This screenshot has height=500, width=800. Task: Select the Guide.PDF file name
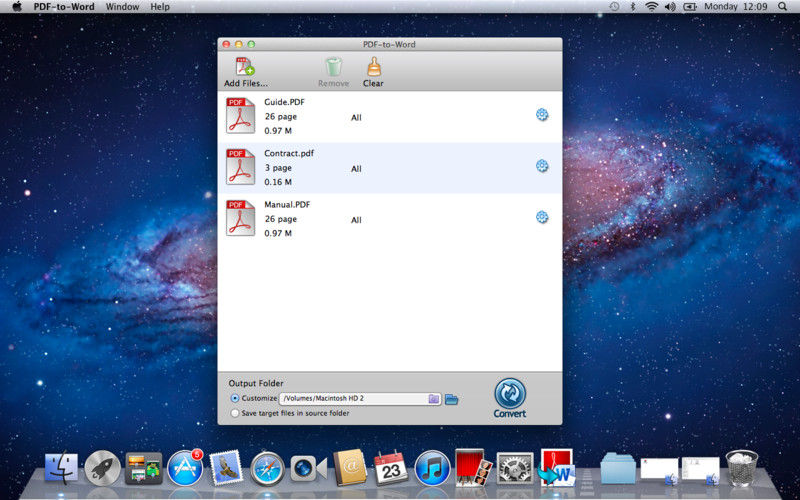pos(284,102)
